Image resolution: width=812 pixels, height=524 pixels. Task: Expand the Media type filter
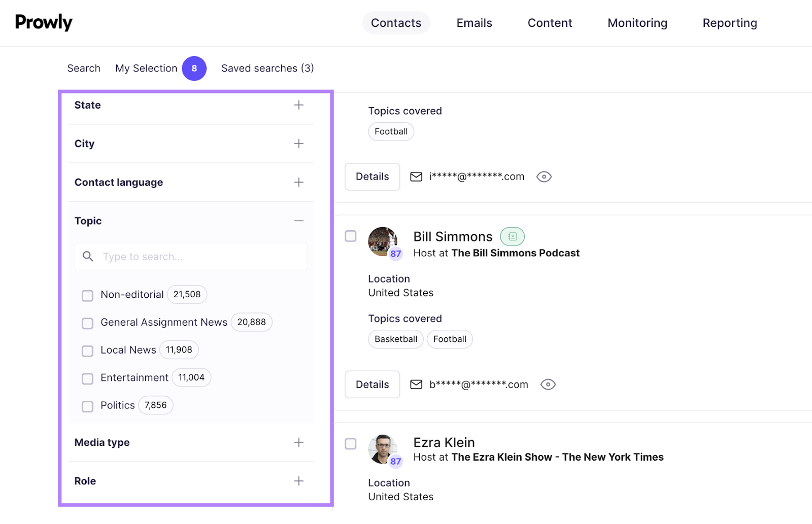299,442
